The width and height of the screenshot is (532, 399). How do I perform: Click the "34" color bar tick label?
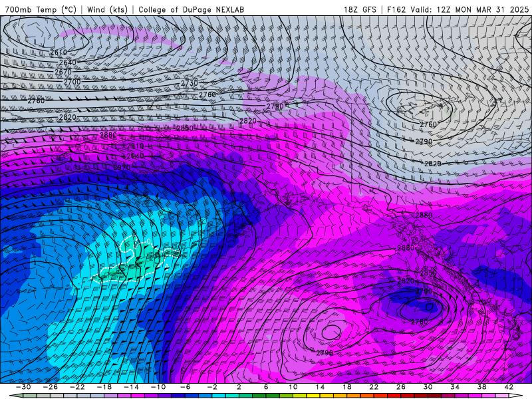click(455, 387)
